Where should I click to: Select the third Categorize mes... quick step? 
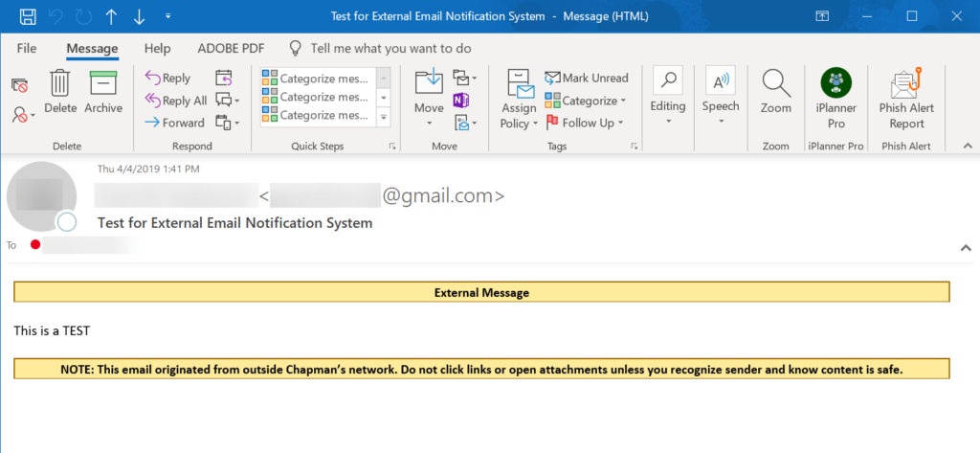click(318, 116)
